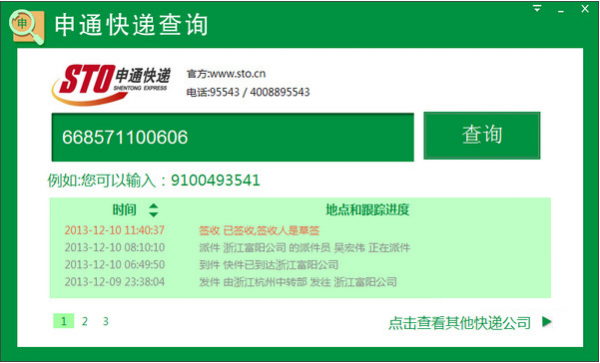Open the title bar dropdown menu arrow
The width and height of the screenshot is (600, 363).
coord(538,8)
